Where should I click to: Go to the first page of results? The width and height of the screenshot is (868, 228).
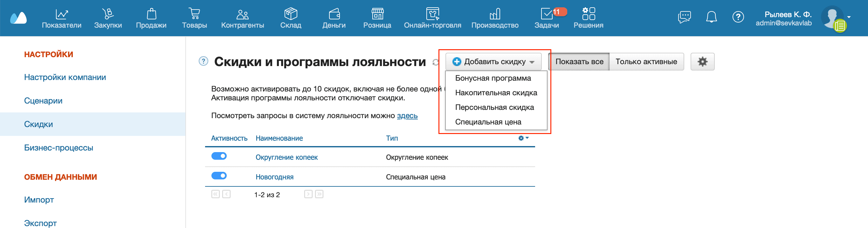[215, 194]
